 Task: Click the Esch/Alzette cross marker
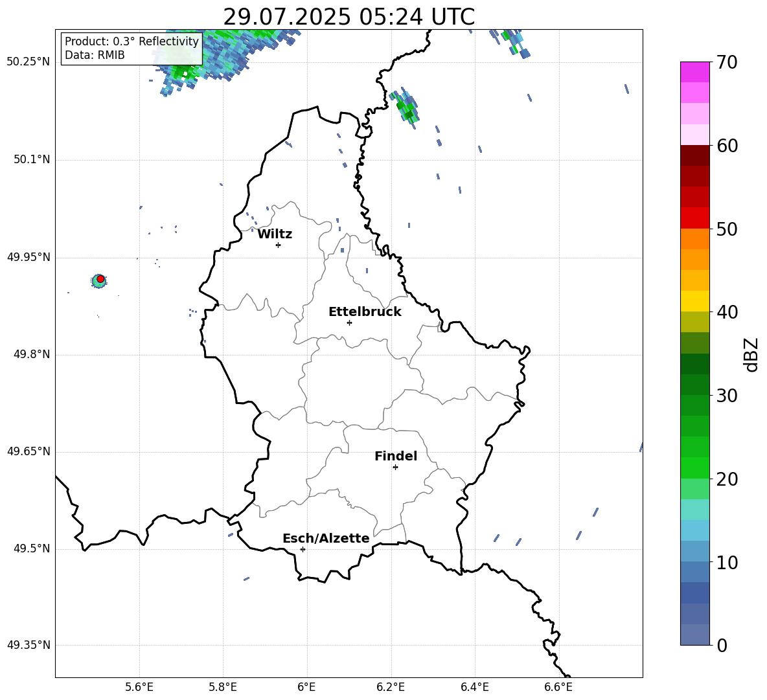coord(303,549)
